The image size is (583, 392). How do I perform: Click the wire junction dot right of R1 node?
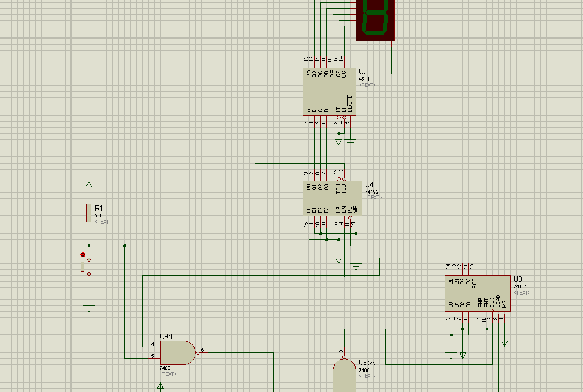pos(124,246)
